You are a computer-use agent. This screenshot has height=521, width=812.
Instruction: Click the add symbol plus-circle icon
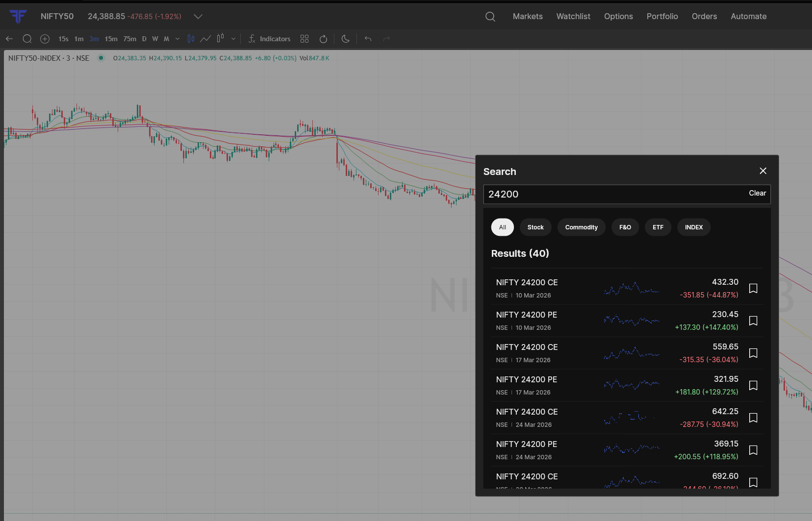[45, 39]
